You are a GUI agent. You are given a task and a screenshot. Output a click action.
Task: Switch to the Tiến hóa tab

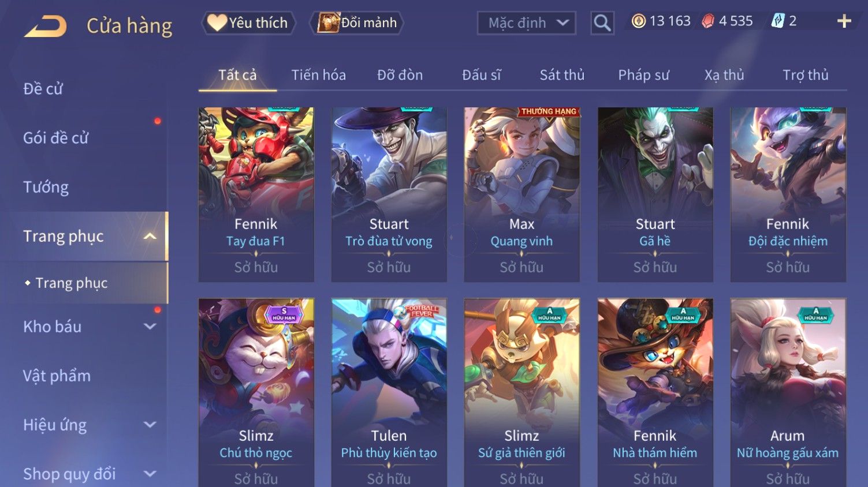[x=318, y=75]
